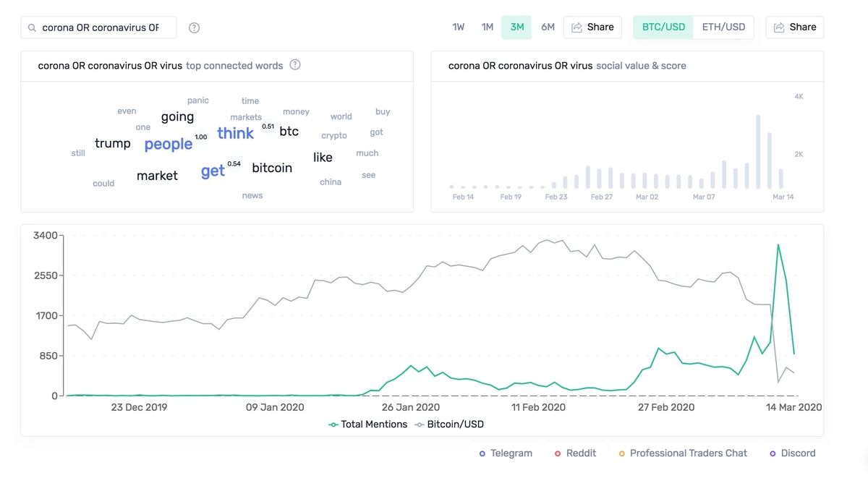Enable the Telegram source filter

(506, 453)
